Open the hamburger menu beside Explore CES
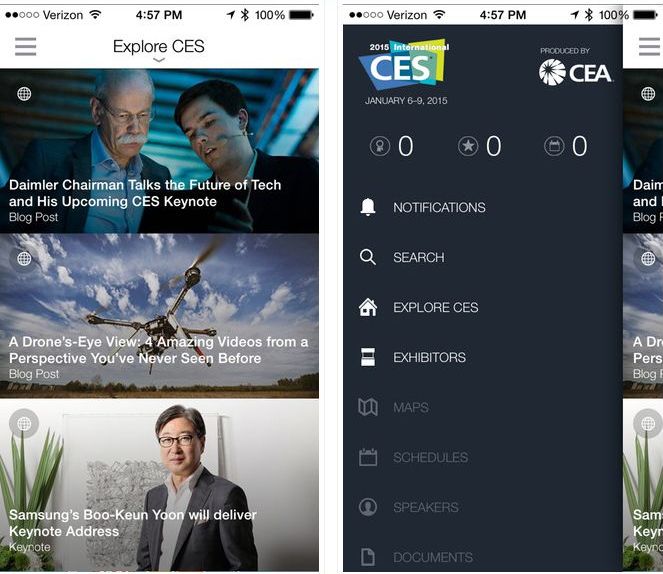 [25, 46]
